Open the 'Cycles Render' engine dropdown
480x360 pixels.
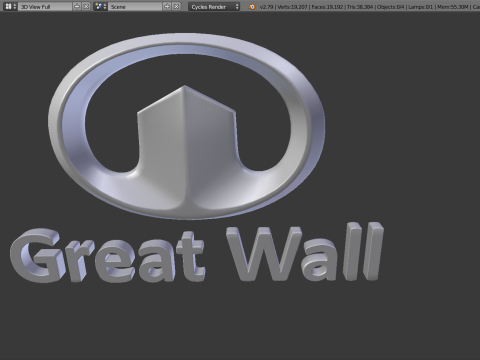point(214,6)
